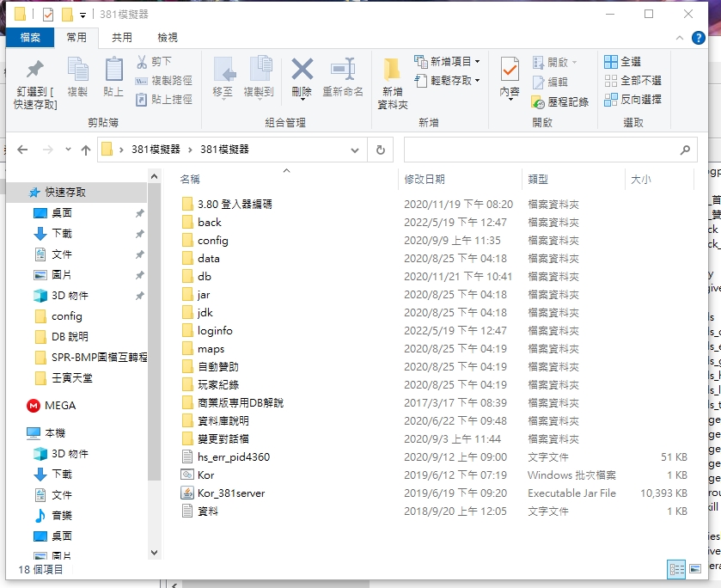Select the Kor batch file
This screenshot has width=721, height=588.
198,475
